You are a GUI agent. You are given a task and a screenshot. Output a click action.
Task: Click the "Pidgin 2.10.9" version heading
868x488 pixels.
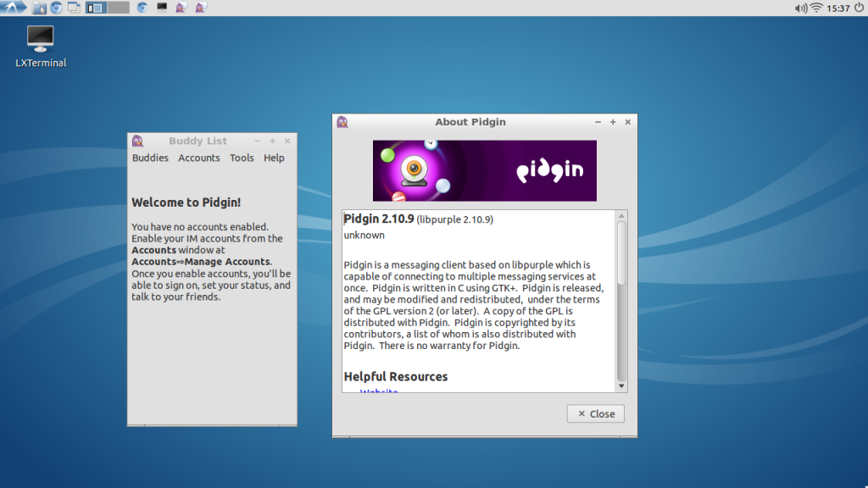[x=379, y=219]
